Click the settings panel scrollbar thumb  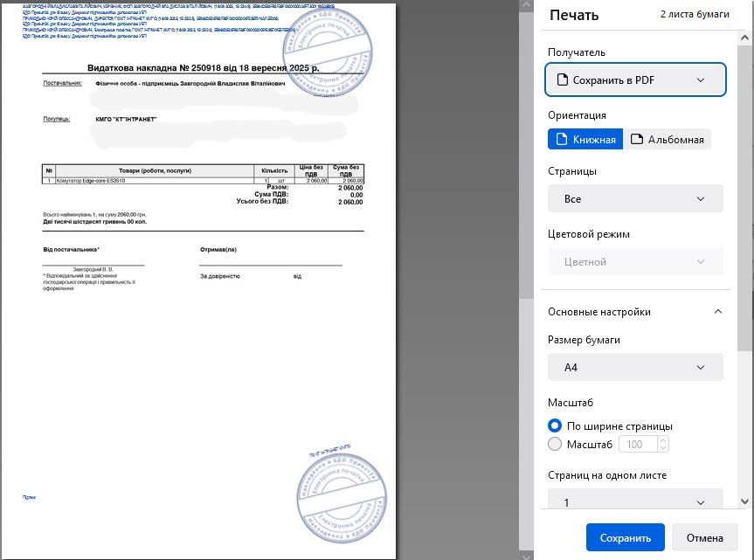744,197
